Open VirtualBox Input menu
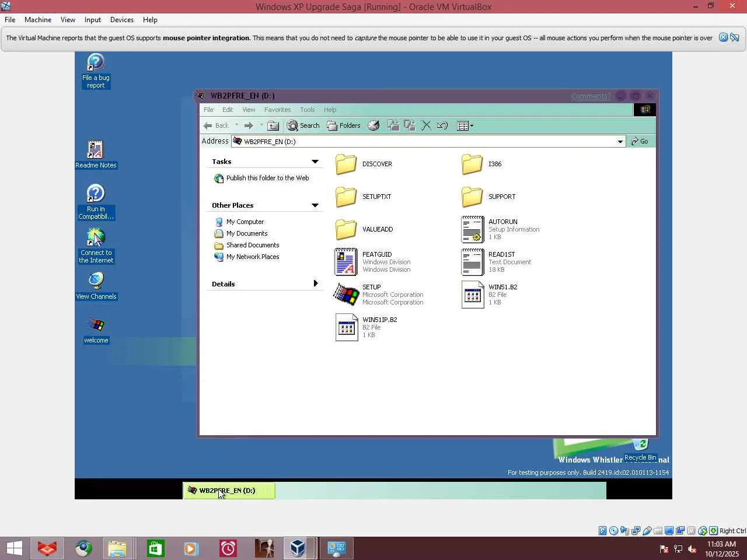Screen dimensions: 747x560 click(x=93, y=20)
